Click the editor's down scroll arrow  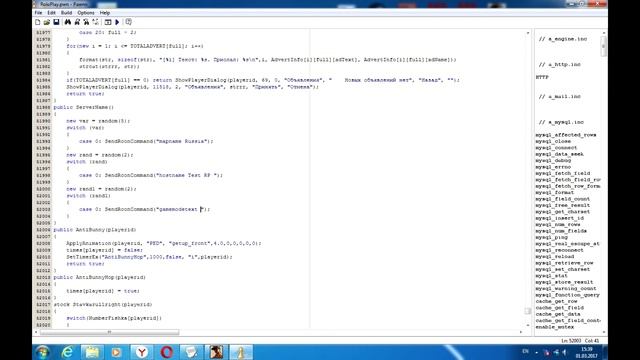(528, 325)
